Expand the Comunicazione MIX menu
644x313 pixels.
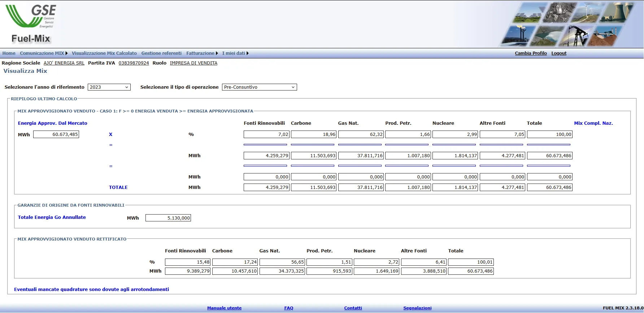tap(43, 53)
